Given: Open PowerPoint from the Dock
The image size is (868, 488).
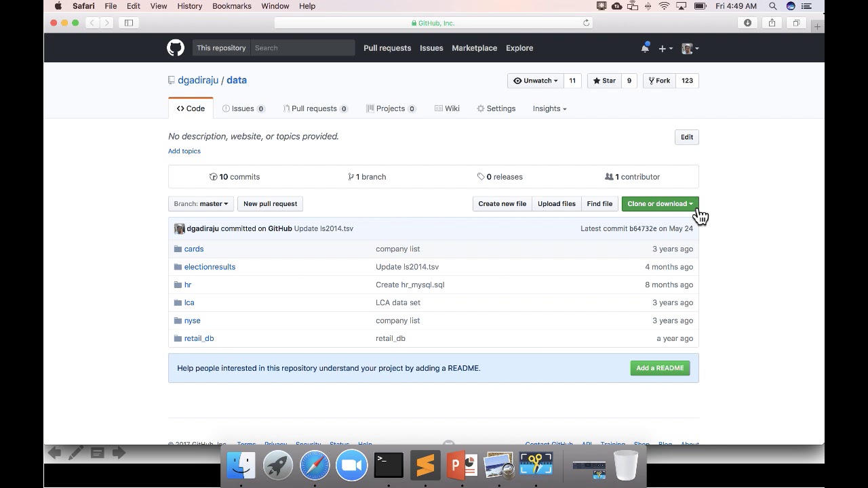Looking at the screenshot, I should click(x=462, y=466).
